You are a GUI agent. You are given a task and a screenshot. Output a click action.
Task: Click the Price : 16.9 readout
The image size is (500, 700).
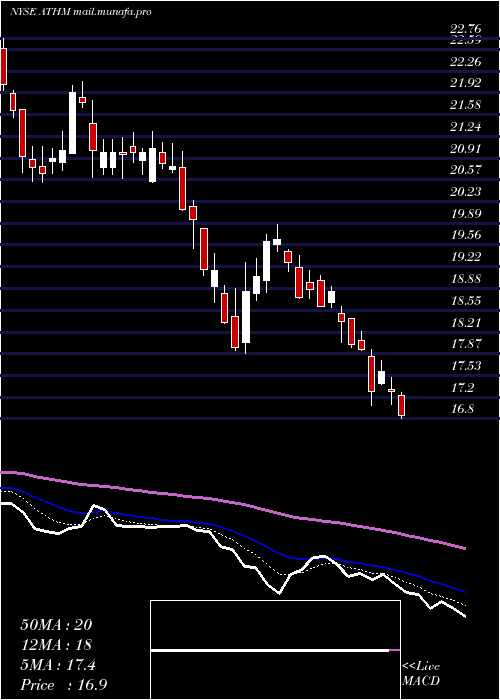[x=64, y=685]
